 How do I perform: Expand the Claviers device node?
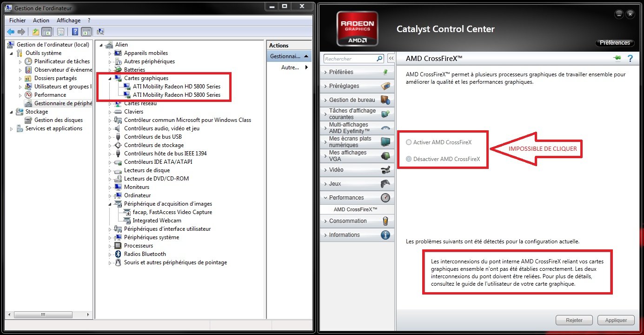(x=110, y=112)
